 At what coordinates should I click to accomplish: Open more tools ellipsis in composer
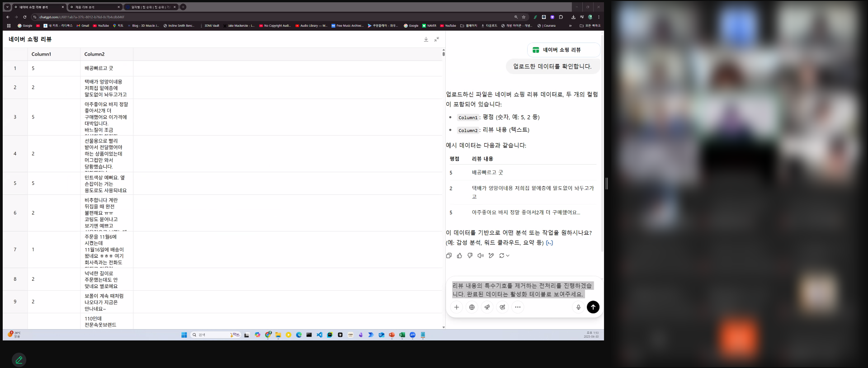(518, 307)
